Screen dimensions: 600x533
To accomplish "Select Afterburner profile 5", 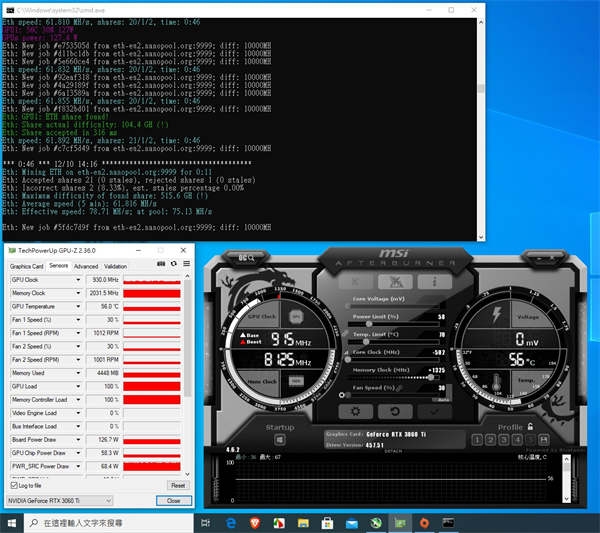I will 530,440.
